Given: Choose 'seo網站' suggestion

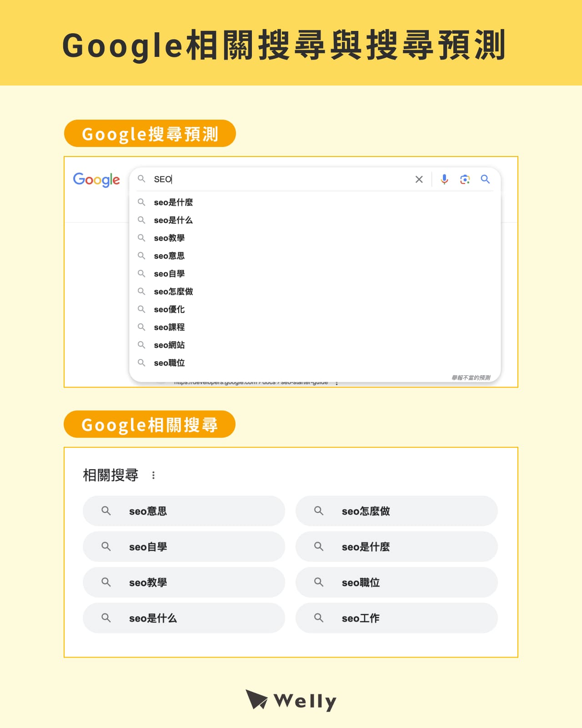Looking at the screenshot, I should (x=315, y=345).
